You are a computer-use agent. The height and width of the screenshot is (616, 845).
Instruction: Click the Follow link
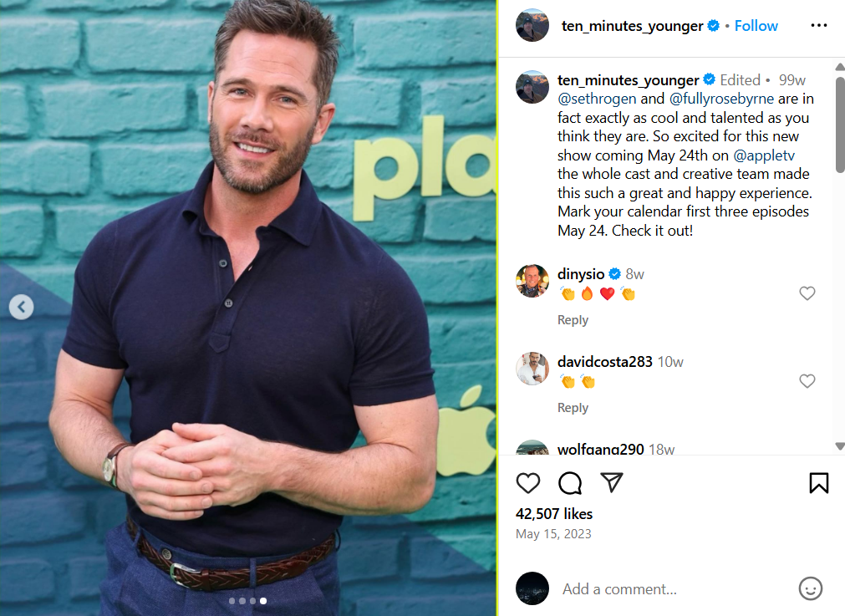point(756,26)
